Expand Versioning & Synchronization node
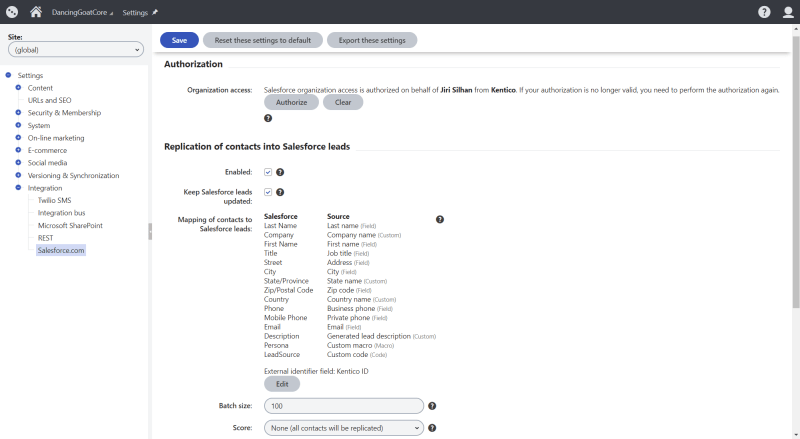 pyautogui.click(x=18, y=175)
